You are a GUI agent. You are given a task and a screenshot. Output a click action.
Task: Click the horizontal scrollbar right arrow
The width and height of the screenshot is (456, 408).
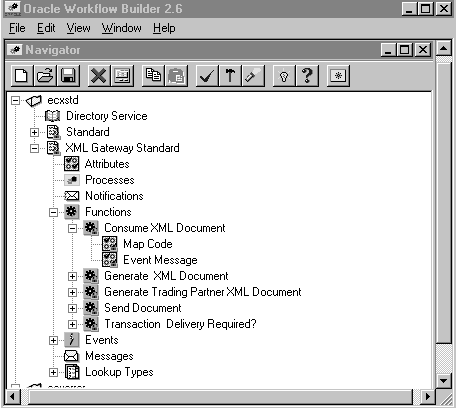click(x=427, y=397)
